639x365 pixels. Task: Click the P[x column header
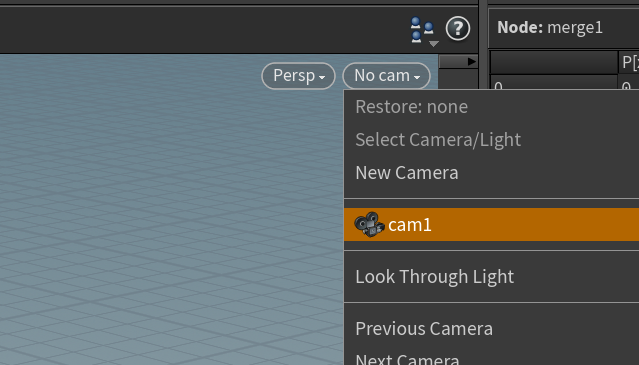[629, 62]
